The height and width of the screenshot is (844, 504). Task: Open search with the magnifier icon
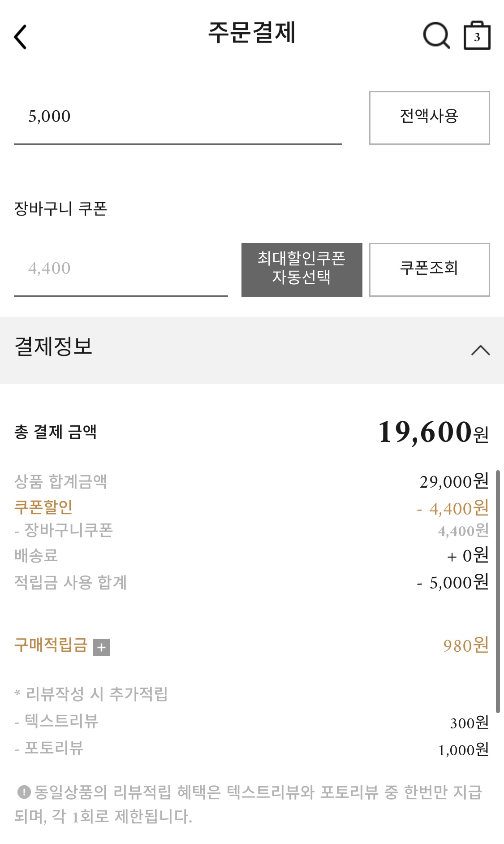[436, 35]
